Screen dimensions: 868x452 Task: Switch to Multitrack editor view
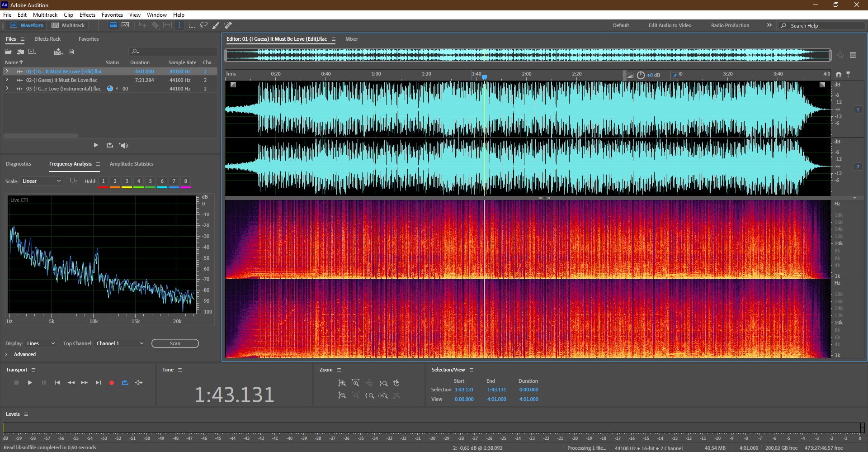[x=68, y=25]
